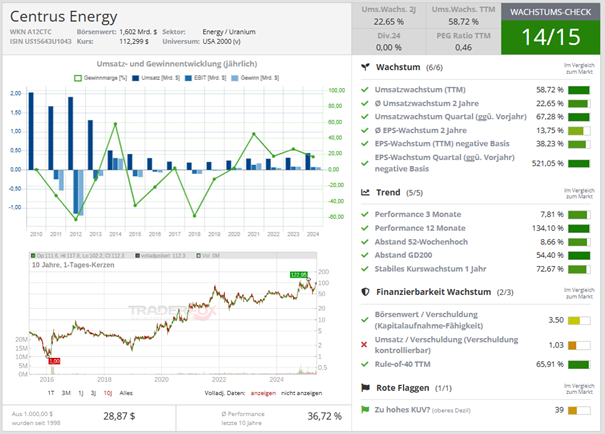The image size is (605, 434).
Task: Click the Ums.Wachs. TTM 58,72 % tile
Action: pos(463,15)
